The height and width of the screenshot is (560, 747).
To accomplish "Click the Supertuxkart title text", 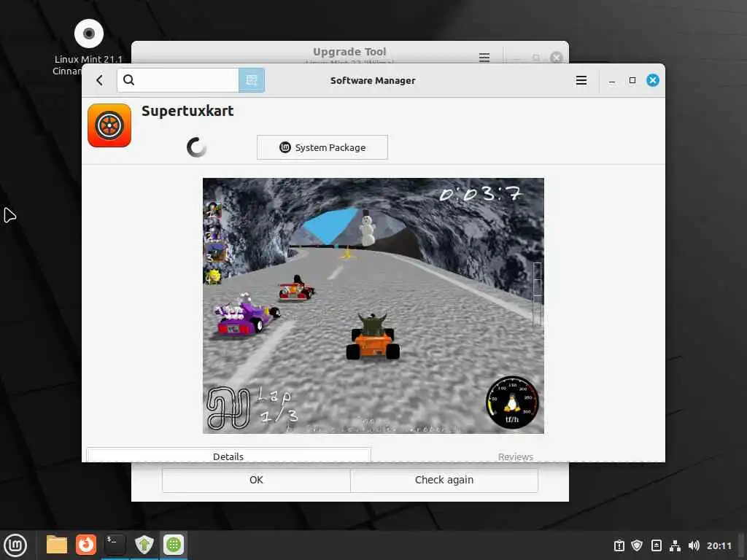I will tap(187, 111).
